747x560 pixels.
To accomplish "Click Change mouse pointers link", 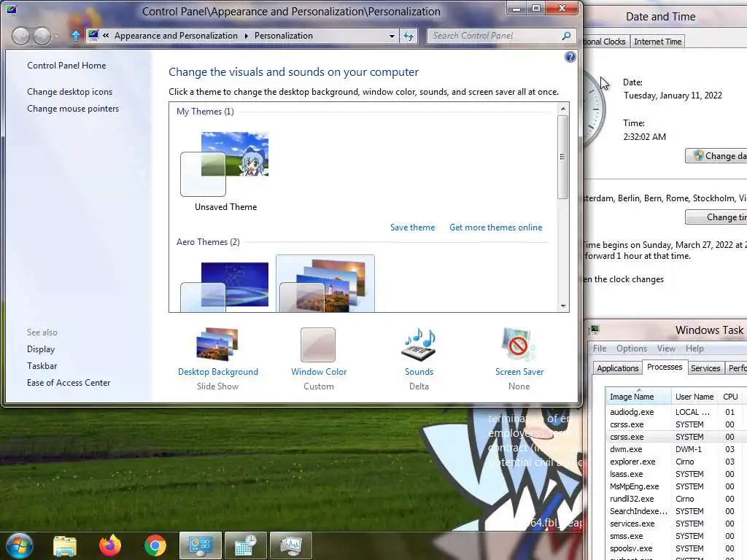I will pos(73,109).
